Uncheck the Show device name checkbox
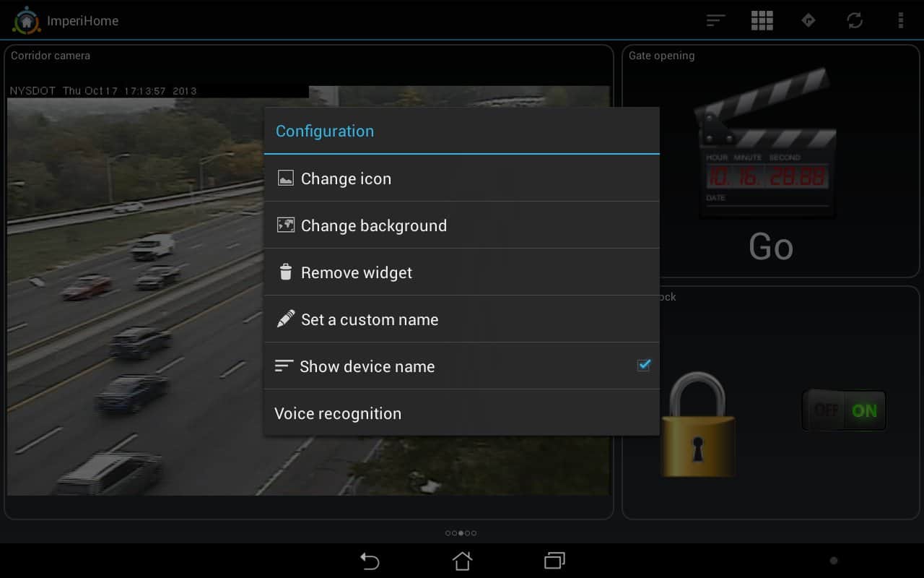Screen dimensions: 924x578 (643, 366)
